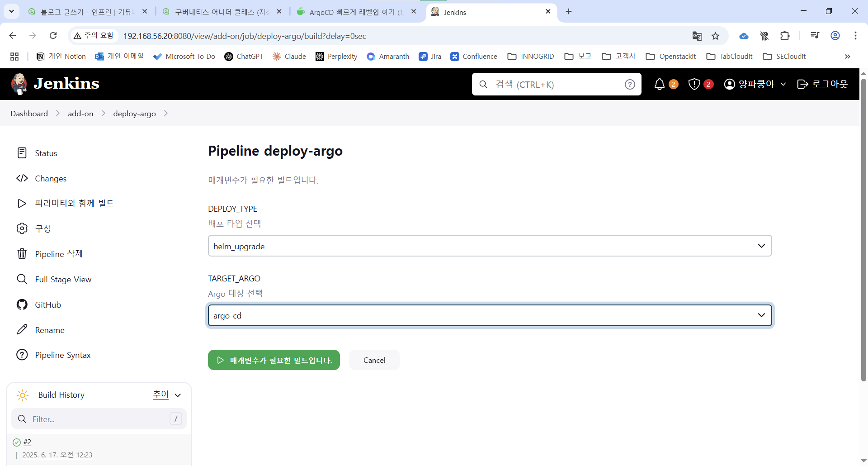Open Full Stage View
Screen dimensions: 868x466
point(63,280)
